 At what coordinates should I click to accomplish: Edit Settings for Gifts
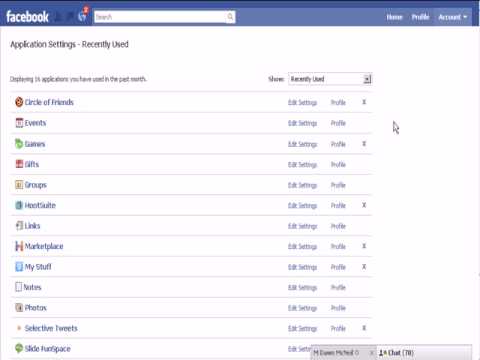(302, 165)
